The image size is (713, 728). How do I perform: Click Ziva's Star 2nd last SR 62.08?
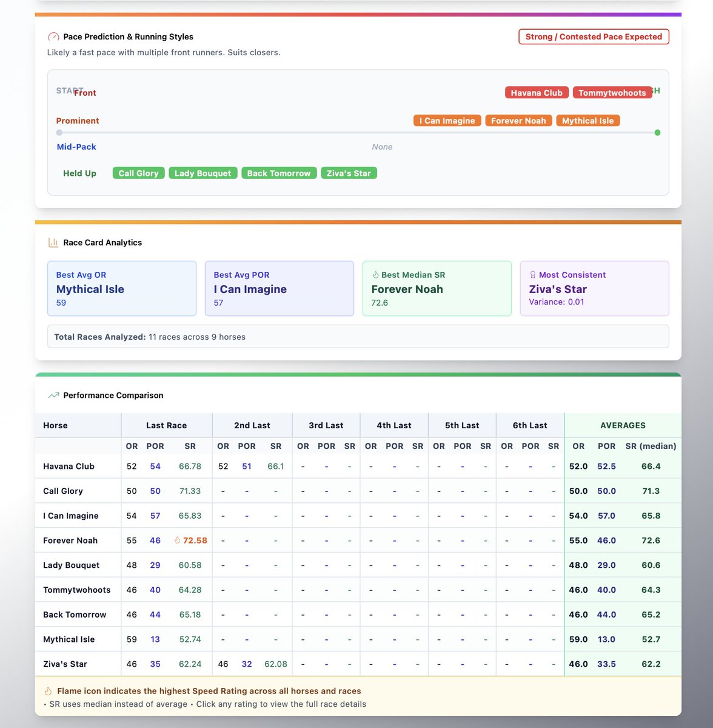276,664
